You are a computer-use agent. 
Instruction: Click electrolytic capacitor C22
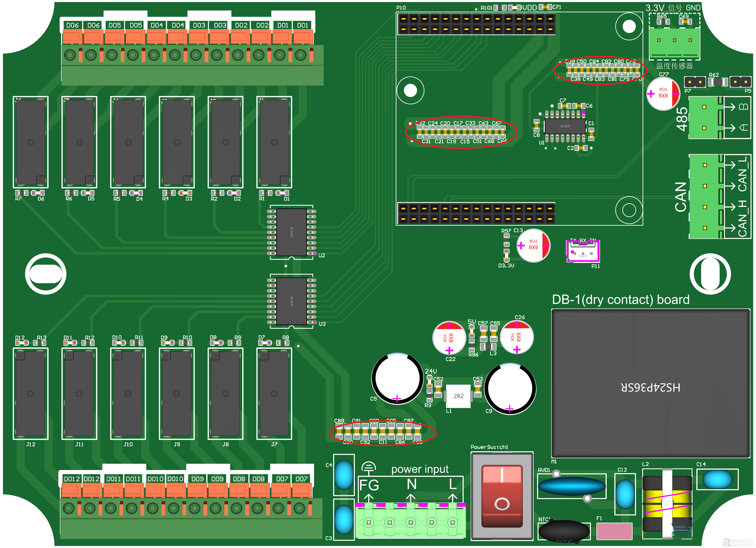(x=449, y=338)
